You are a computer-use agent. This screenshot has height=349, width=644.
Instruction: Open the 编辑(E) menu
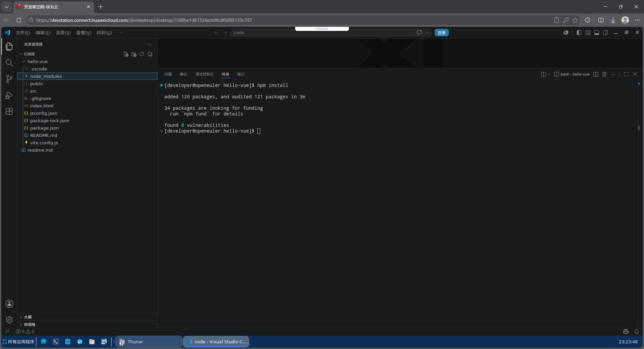(43, 33)
